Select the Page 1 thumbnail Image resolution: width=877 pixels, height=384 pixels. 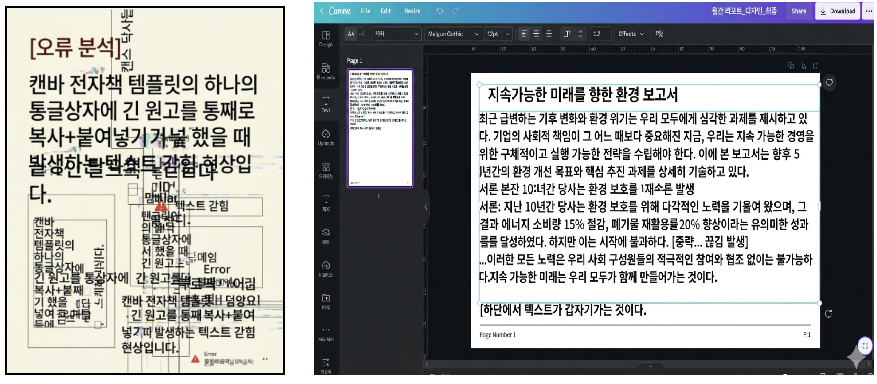[x=380, y=128]
